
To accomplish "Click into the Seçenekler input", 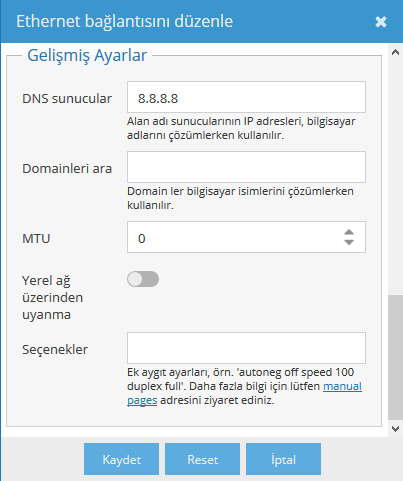I will (x=246, y=348).
